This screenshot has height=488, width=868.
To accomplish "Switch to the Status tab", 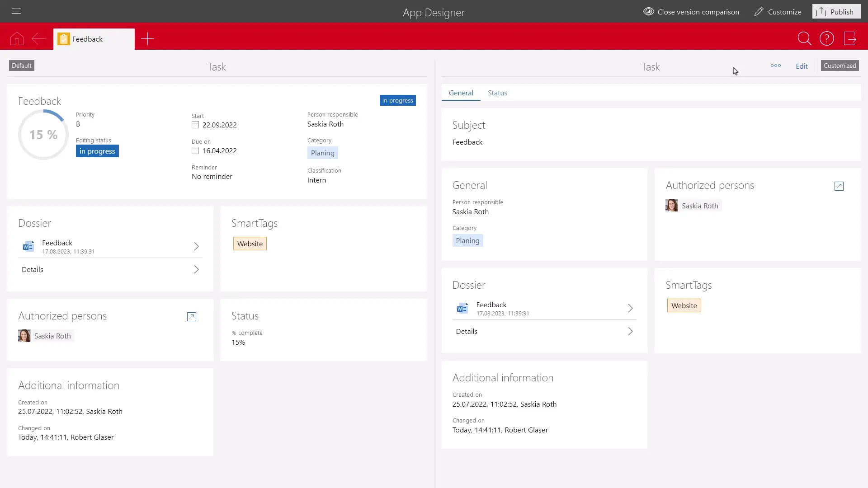I will 497,93.
